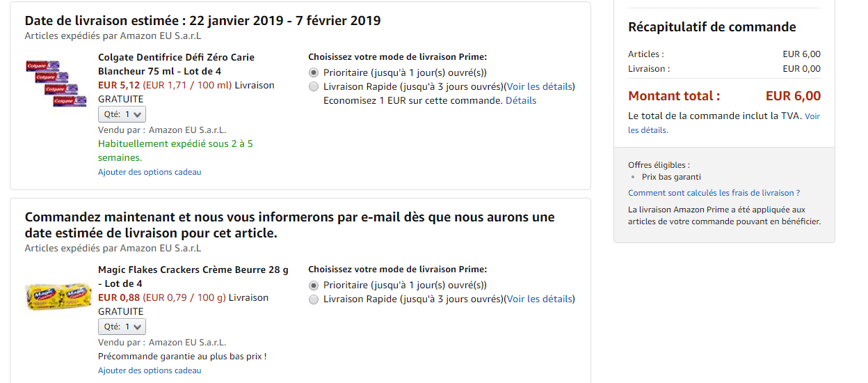Image resolution: width=868 pixels, height=383 pixels.
Task: Add gift options for the Colgate toothpaste
Action: [x=150, y=172]
